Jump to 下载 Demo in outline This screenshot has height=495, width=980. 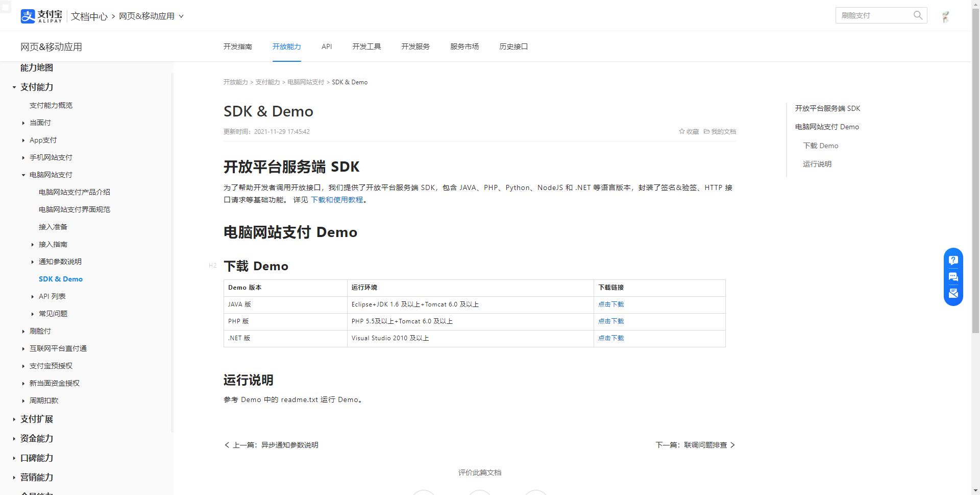(x=821, y=146)
